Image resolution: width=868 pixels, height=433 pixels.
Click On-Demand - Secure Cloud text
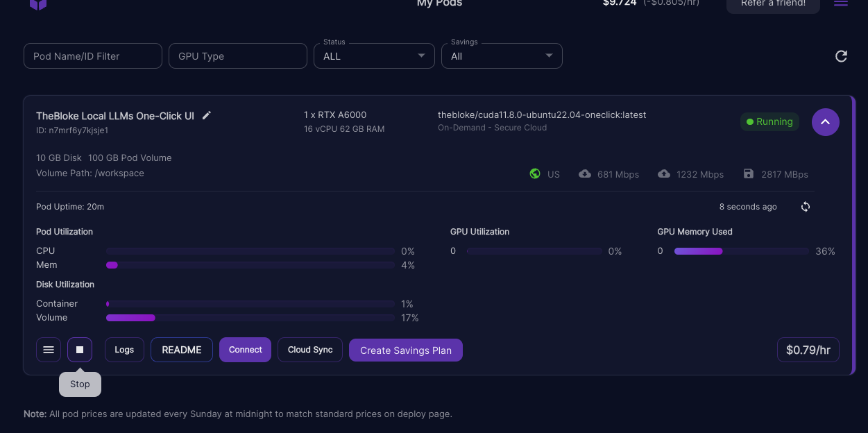coord(493,128)
